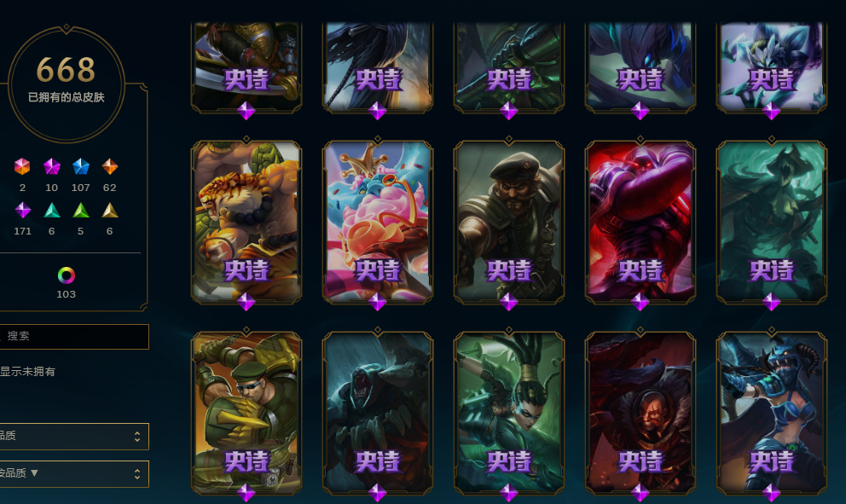The image size is (846, 504).
Task: Click the multicolor gem icon above 2
Action: pyautogui.click(x=22, y=166)
